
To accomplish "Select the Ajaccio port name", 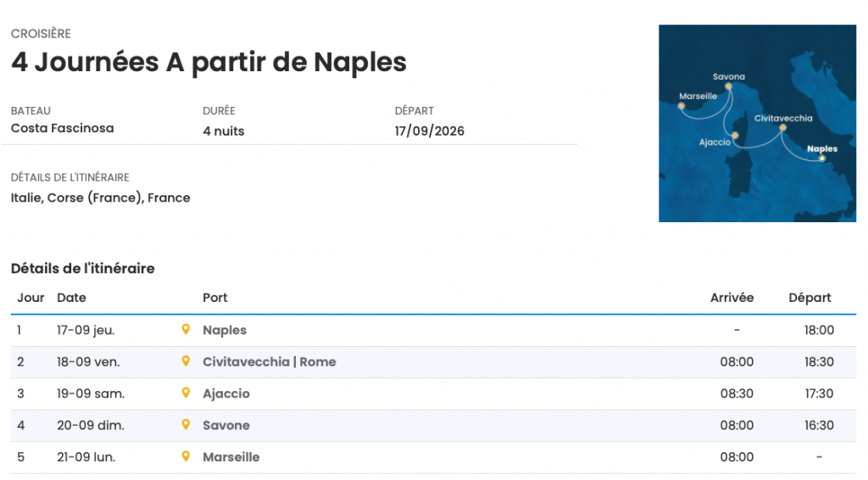I will [x=226, y=393].
